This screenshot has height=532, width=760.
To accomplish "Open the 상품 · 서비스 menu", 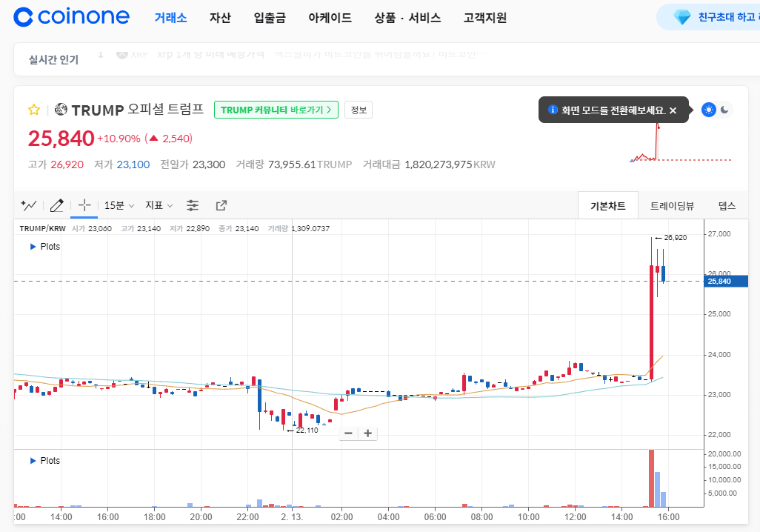I will pyautogui.click(x=407, y=18).
